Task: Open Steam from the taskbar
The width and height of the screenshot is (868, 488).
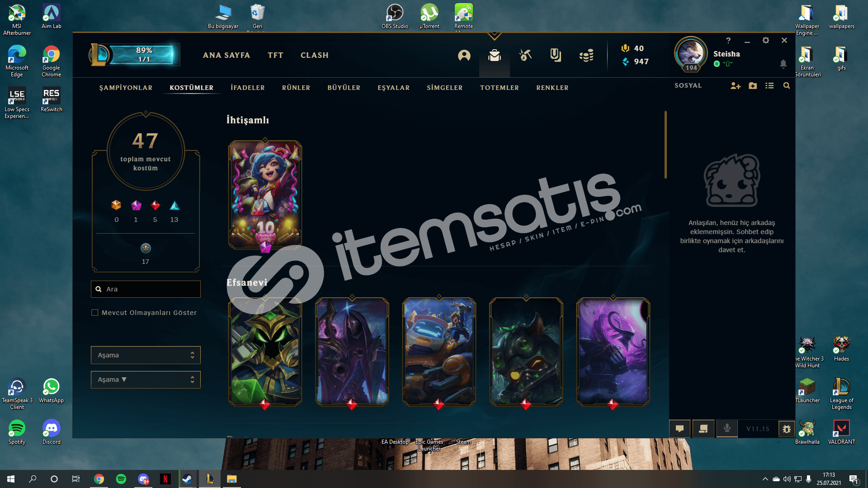Action: tap(187, 479)
